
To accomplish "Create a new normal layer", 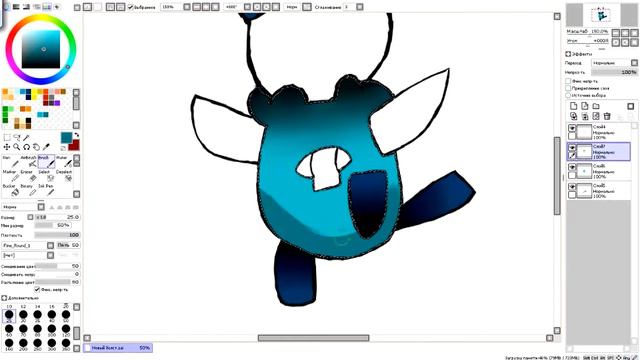I will tap(573, 106).
